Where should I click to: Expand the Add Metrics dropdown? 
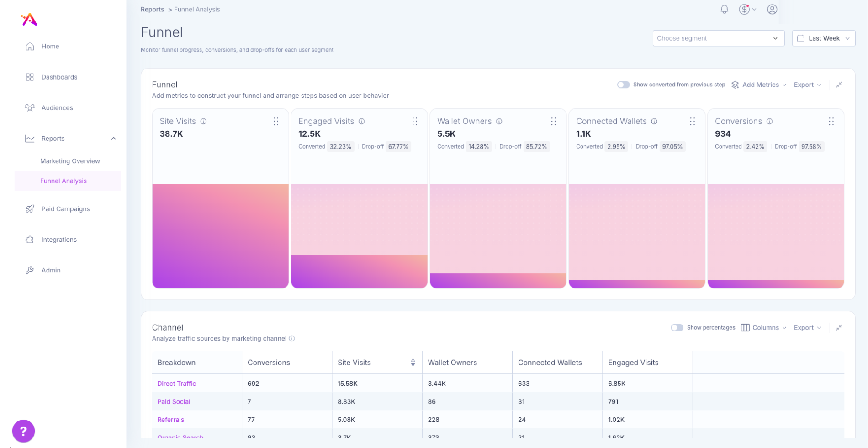[759, 85]
